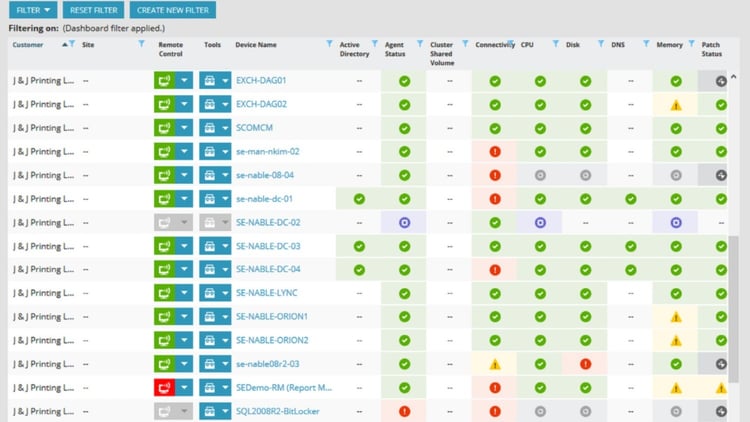Expand tools dropdown for SE-NABLE-DC-03
Viewport: 750px width, 422px height.
pyautogui.click(x=225, y=246)
